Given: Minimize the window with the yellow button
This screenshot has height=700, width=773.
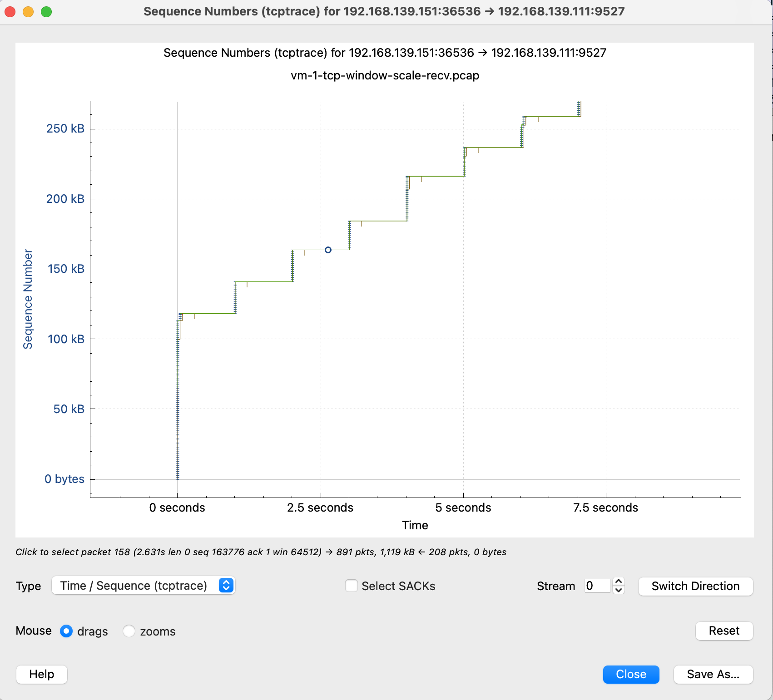Looking at the screenshot, I should tap(28, 12).
